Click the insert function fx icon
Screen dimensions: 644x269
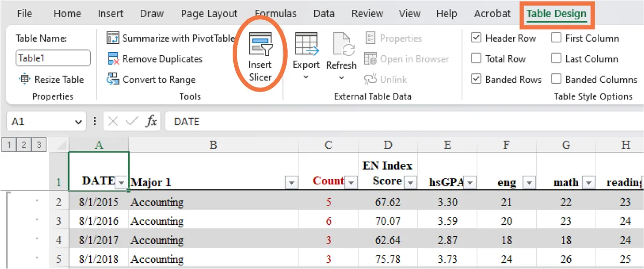[151, 122]
